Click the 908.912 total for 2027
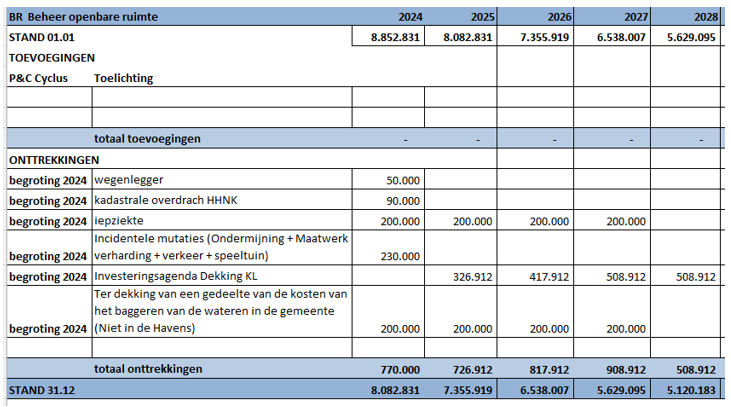731x407 pixels. pos(624,369)
